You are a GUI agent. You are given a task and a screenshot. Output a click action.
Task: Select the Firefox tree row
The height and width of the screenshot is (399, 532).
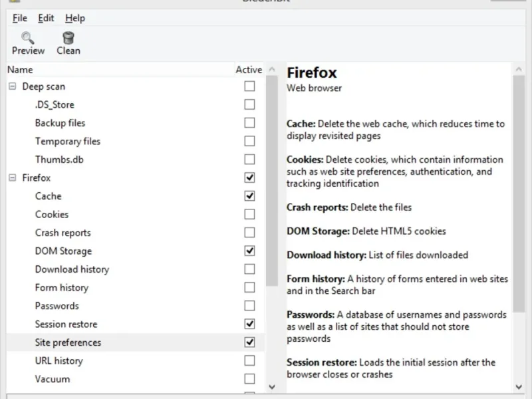point(136,178)
